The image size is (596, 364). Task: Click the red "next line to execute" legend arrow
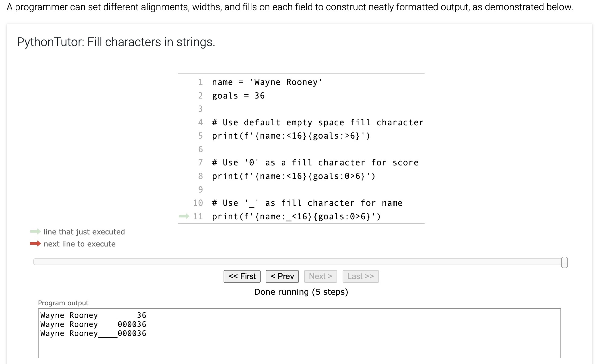tap(35, 243)
